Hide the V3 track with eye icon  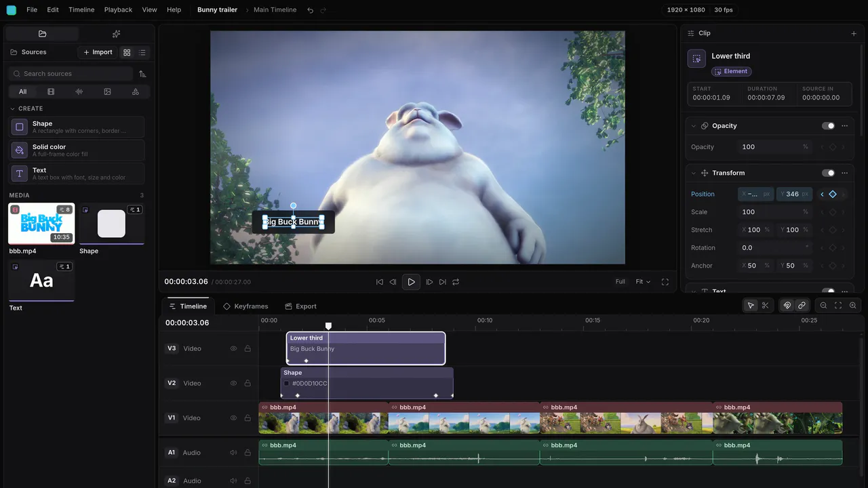coord(233,348)
